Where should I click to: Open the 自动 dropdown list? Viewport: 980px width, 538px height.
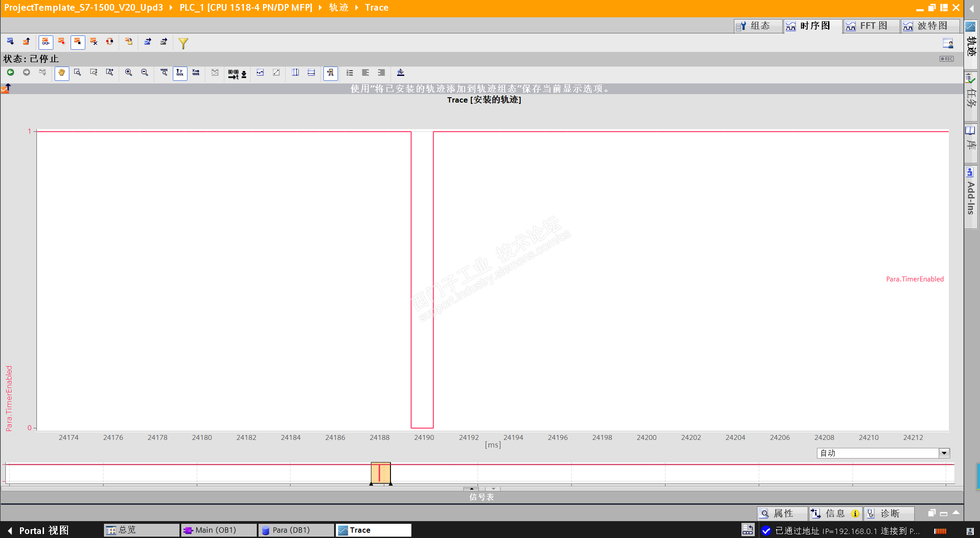[944, 453]
